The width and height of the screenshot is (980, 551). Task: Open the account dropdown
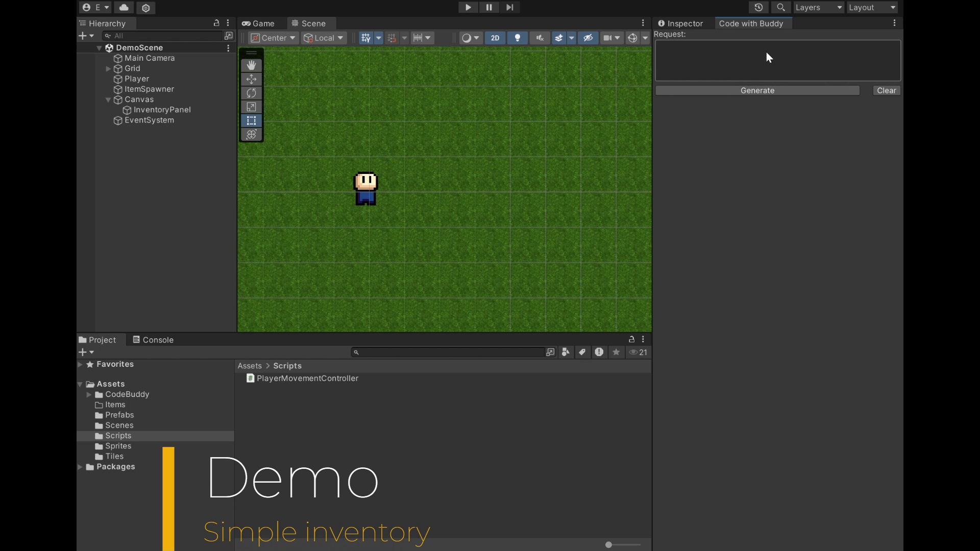95,8
